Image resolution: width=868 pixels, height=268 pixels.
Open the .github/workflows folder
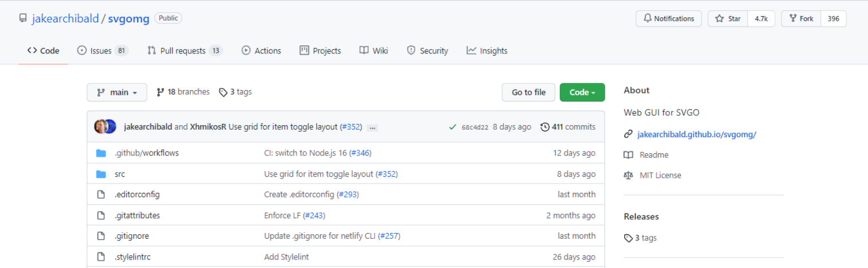click(x=147, y=153)
